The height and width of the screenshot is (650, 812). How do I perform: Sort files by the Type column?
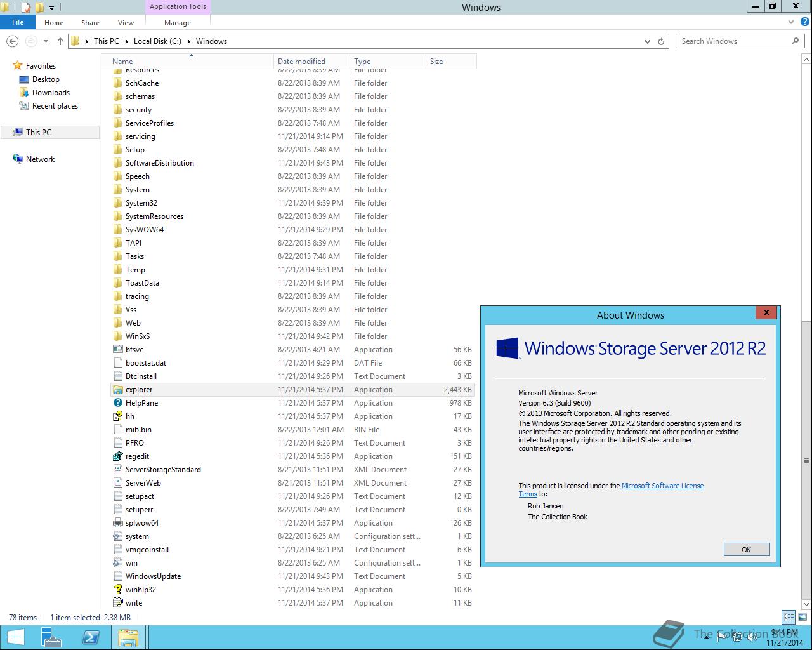coord(388,62)
